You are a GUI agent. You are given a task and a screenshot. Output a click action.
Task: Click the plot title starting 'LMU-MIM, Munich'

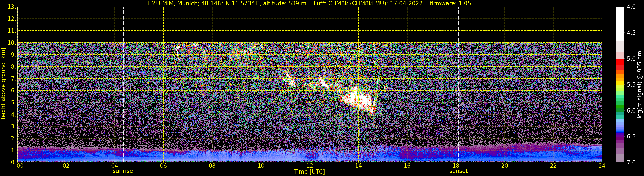(310, 3)
